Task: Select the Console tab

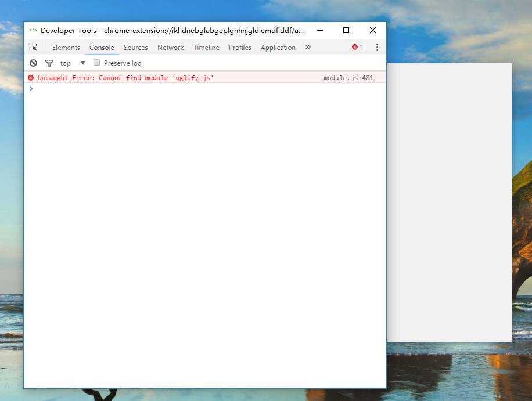Action: pos(102,48)
